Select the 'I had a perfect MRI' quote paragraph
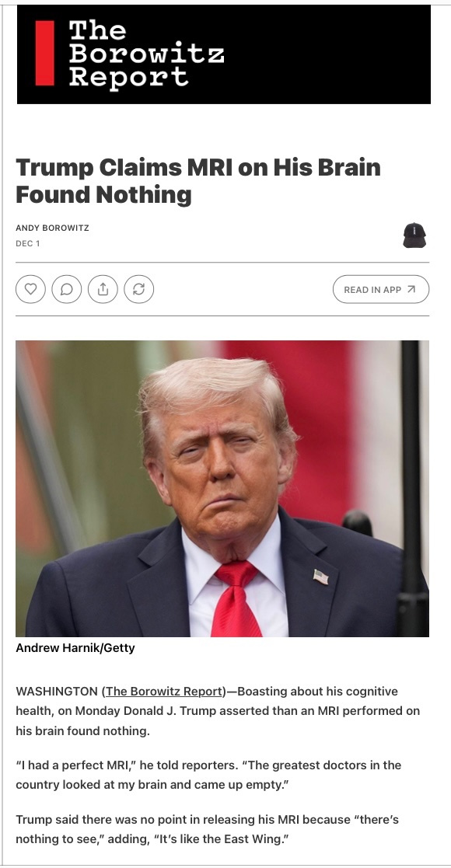The width and height of the screenshot is (451, 868). (x=208, y=775)
